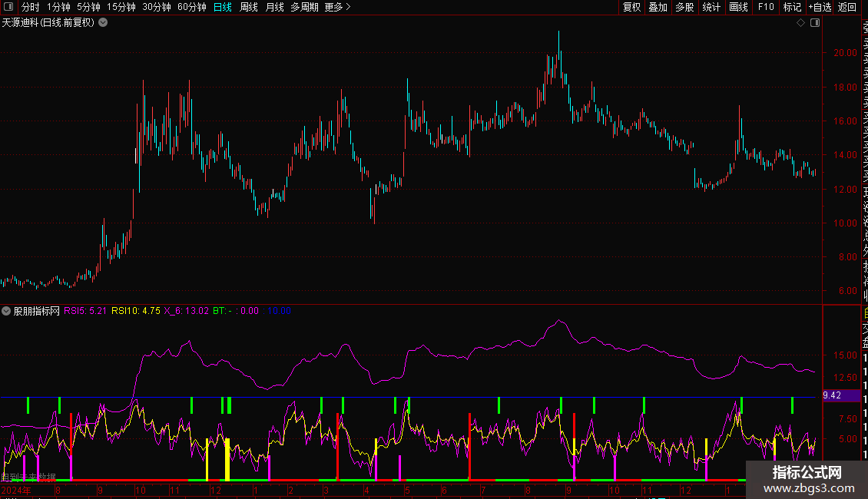Add stock via +自选 button
The width and height of the screenshot is (868, 499).
pos(820,7)
